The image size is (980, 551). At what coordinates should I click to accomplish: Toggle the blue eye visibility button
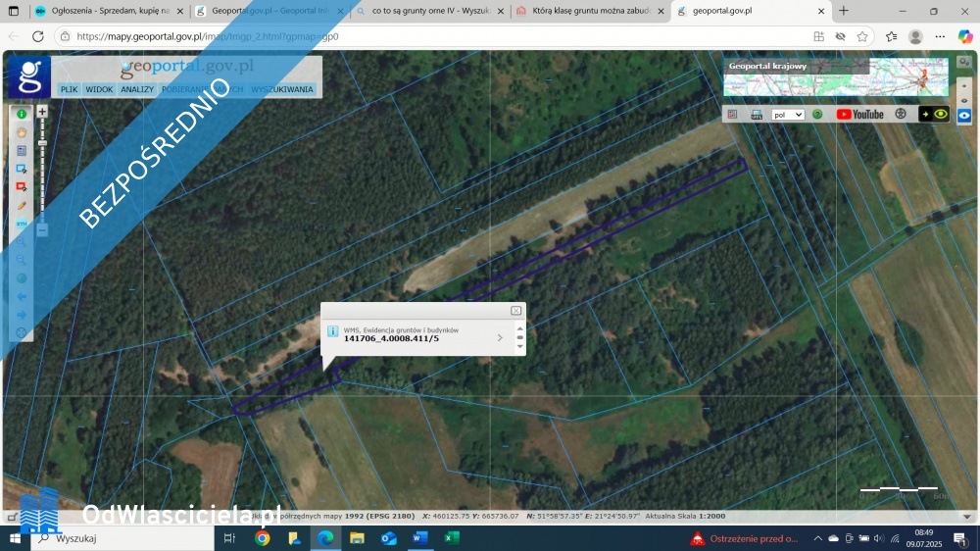[x=964, y=115]
